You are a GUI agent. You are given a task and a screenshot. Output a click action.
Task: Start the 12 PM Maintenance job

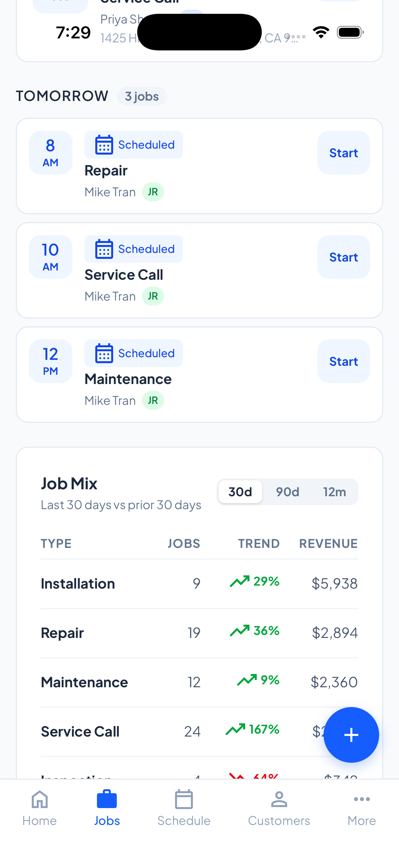pyautogui.click(x=343, y=361)
